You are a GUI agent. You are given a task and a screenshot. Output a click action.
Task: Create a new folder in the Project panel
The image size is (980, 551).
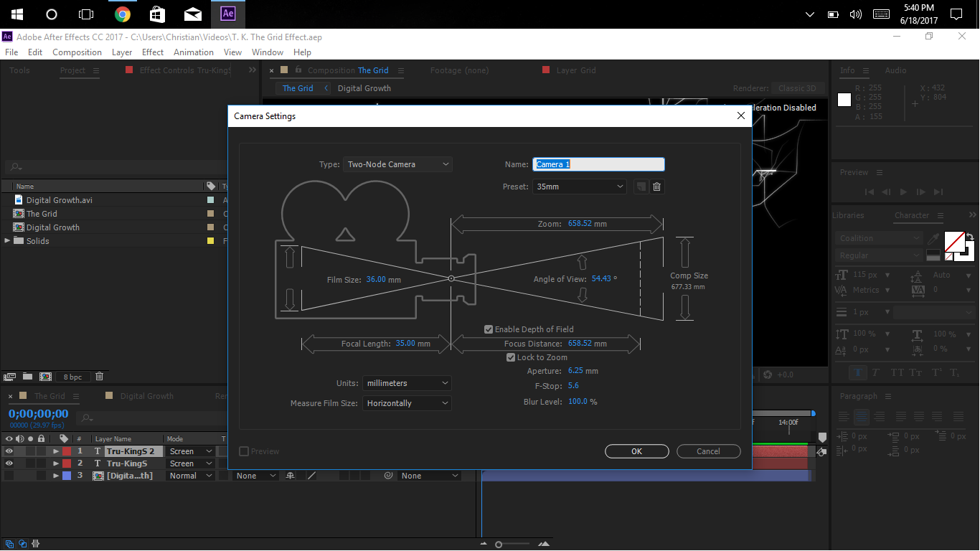[27, 376]
